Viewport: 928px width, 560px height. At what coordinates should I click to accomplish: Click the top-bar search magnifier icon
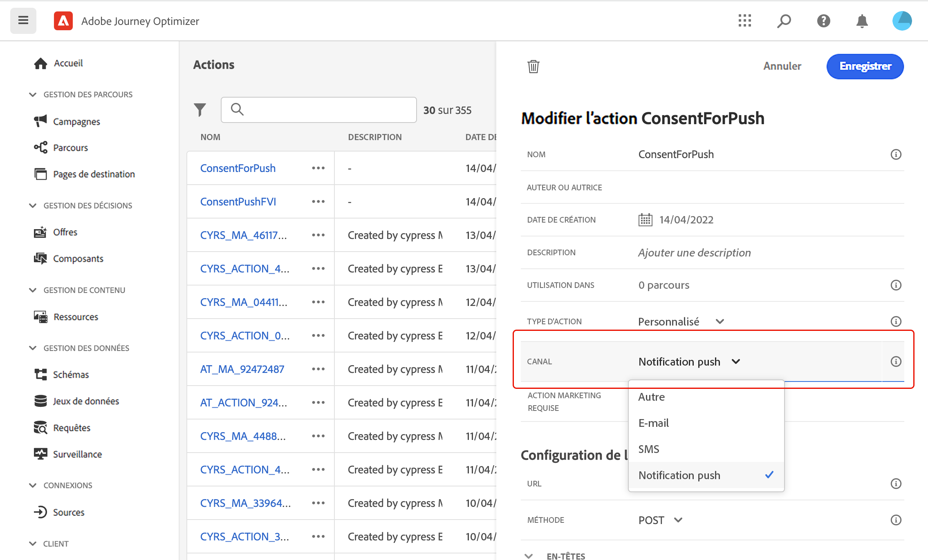(x=784, y=21)
